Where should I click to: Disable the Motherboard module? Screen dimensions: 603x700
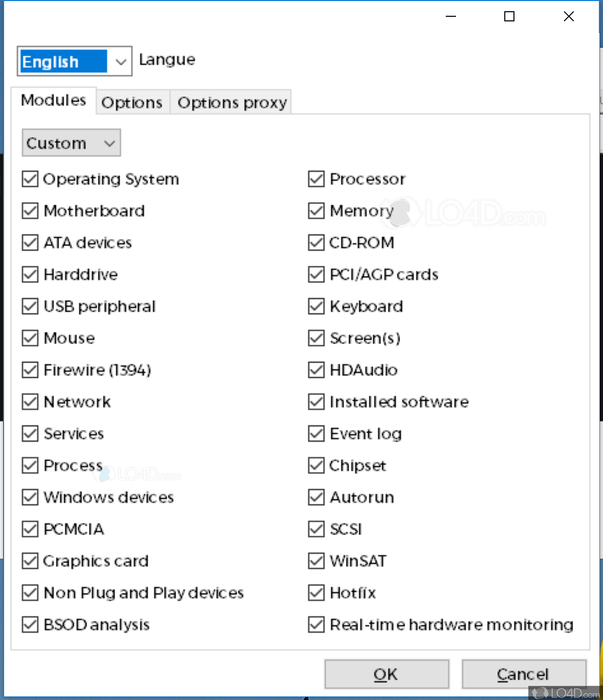[x=30, y=211]
